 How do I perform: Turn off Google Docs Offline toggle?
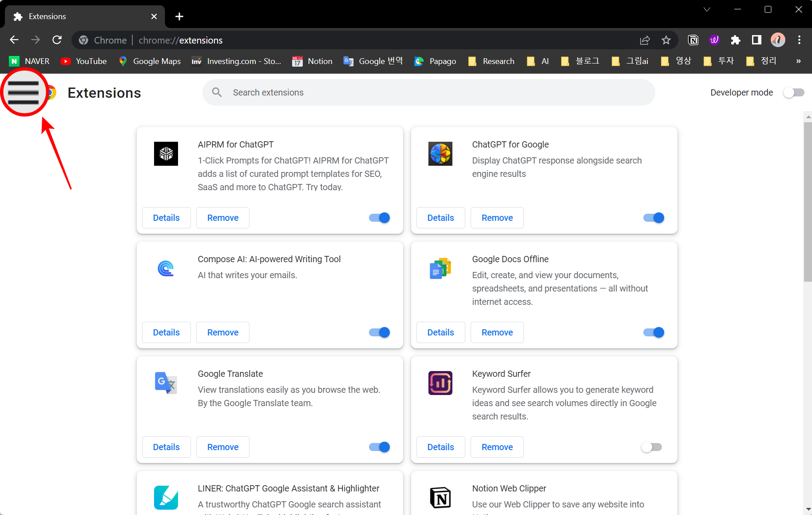pyautogui.click(x=654, y=332)
